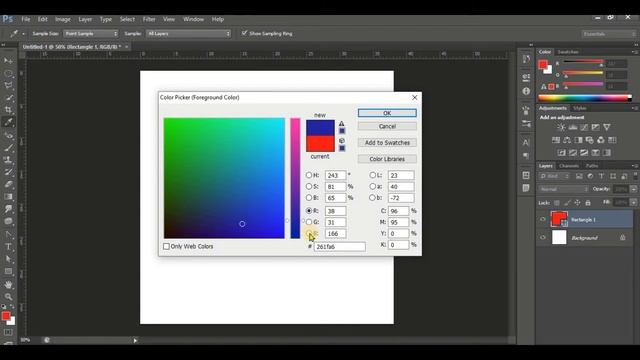
Task: Select the Lasso tool
Action: tap(8, 86)
